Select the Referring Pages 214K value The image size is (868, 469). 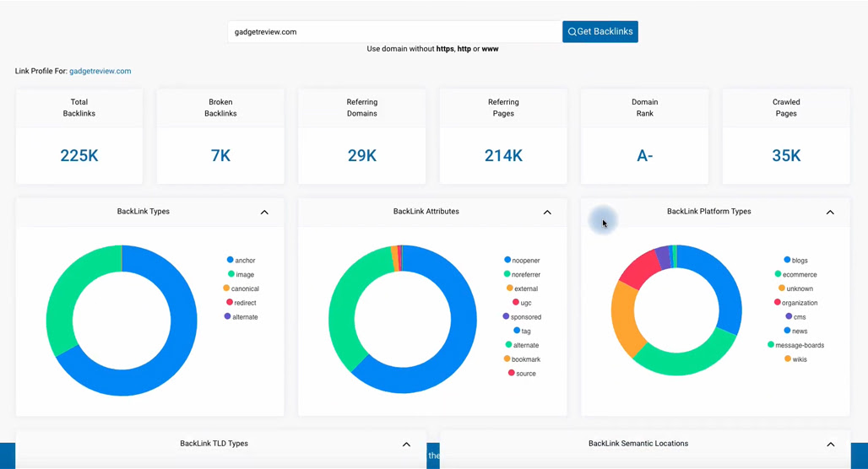[503, 156]
